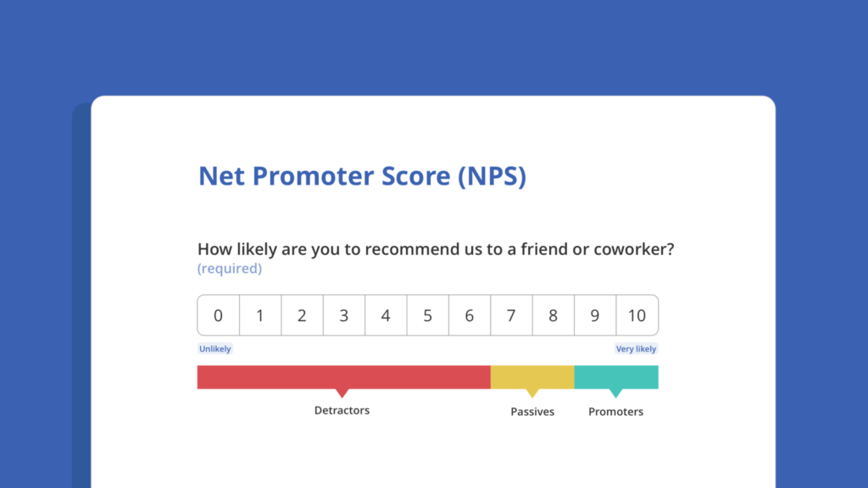Image resolution: width=868 pixels, height=488 pixels.
Task: Click the red Detractors bar segment
Action: point(344,377)
